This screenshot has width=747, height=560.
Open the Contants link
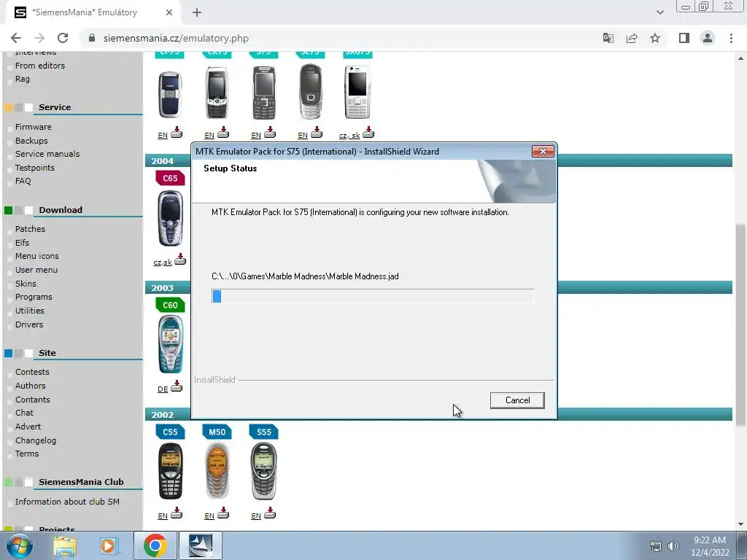pyautogui.click(x=32, y=400)
